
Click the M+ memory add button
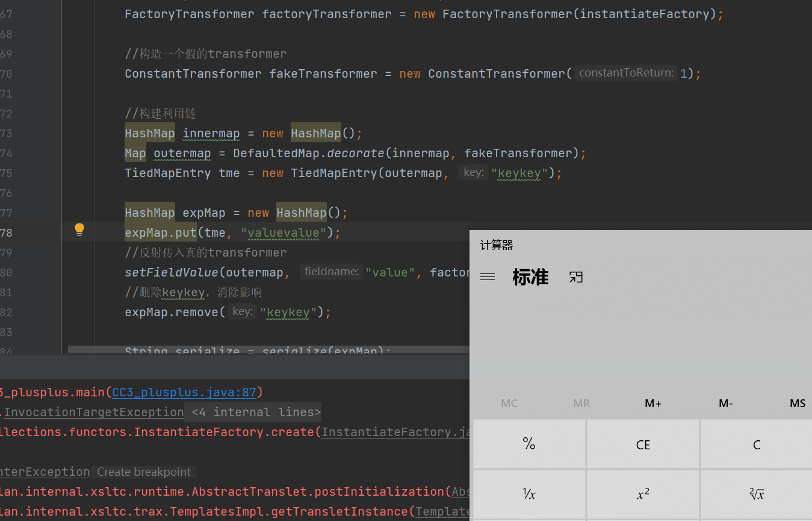(653, 404)
